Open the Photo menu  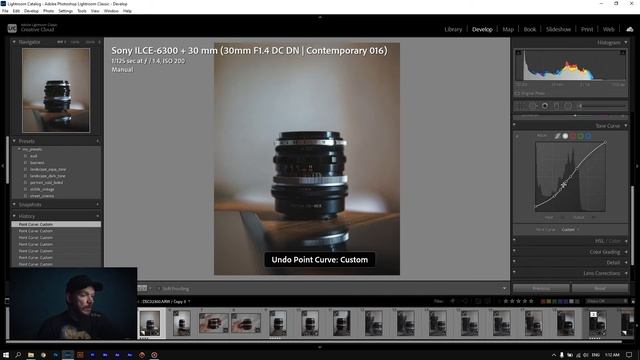point(48,11)
